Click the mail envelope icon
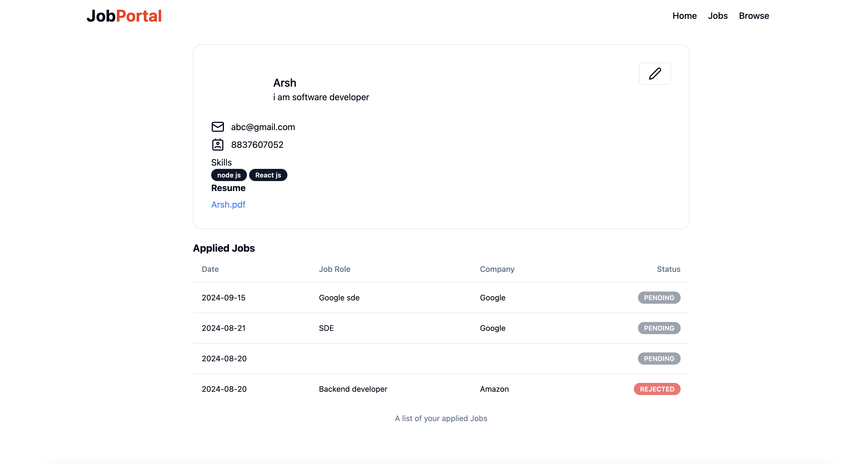This screenshot has height=464, width=868. pos(218,127)
